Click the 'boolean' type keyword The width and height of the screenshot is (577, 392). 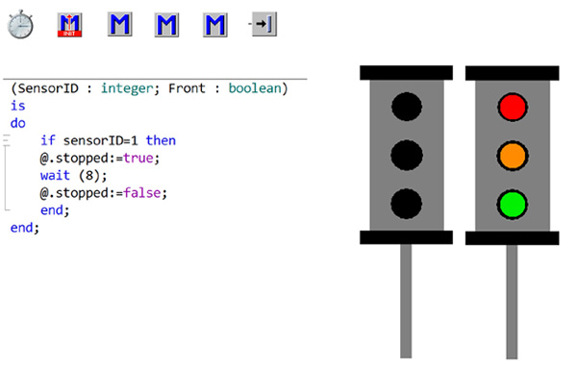pos(249,88)
